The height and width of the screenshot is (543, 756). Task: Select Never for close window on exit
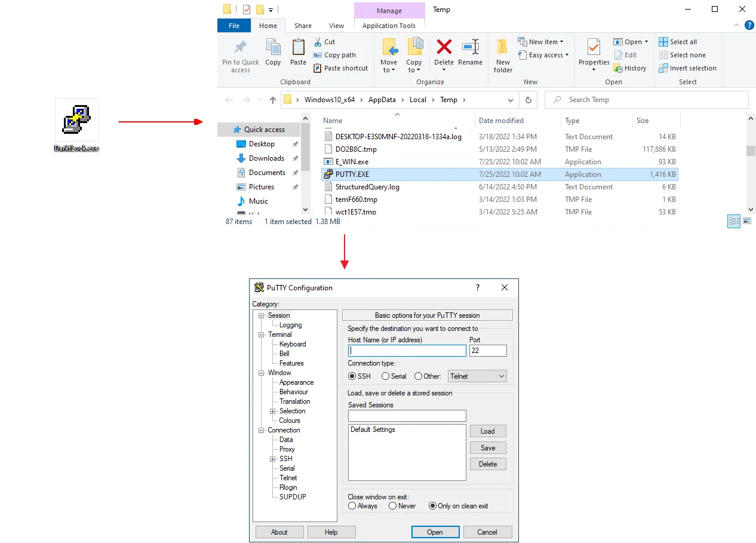(393, 506)
